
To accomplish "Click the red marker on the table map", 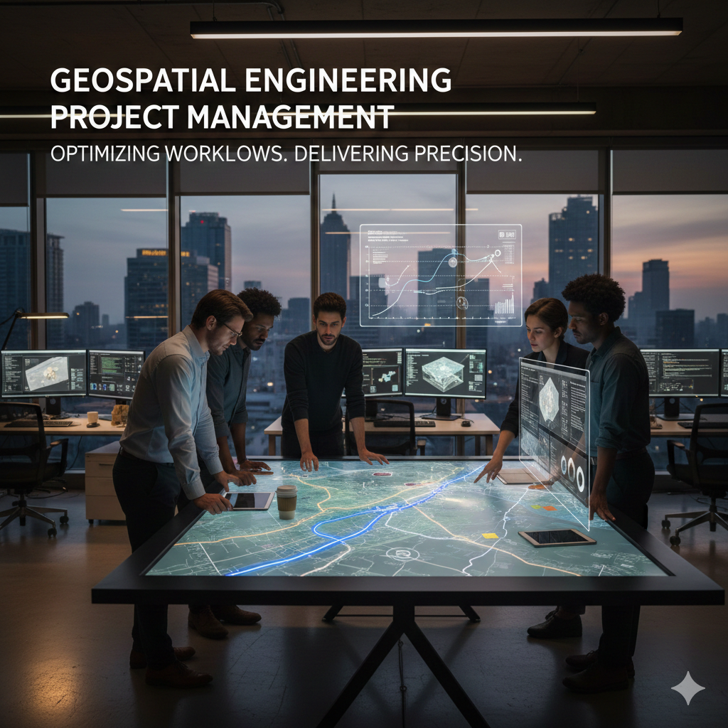I will (382, 473).
